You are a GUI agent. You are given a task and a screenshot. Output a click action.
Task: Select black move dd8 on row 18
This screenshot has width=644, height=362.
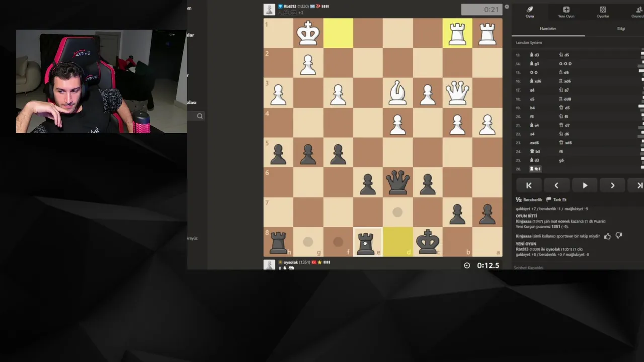pos(565,99)
